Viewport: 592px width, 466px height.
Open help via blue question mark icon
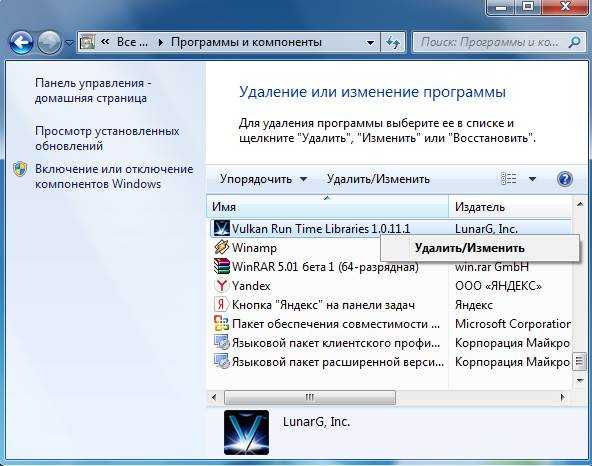pos(564,179)
